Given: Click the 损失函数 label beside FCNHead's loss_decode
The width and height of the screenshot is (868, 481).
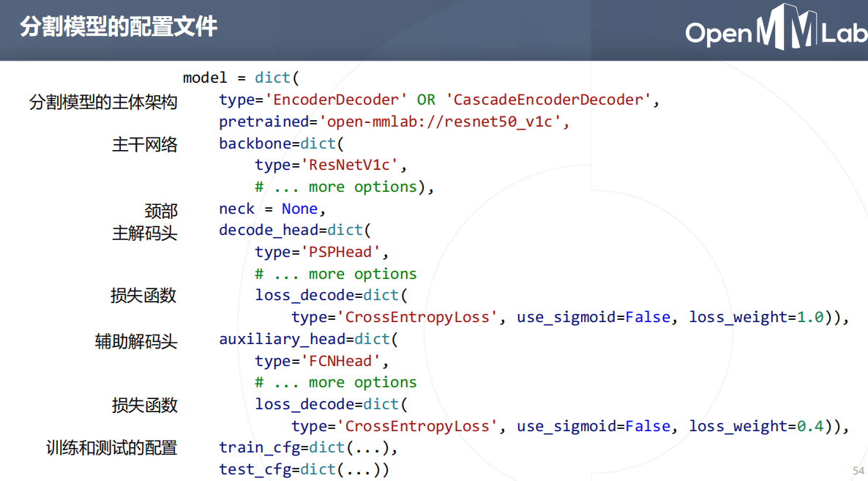Looking at the screenshot, I should click(x=144, y=405).
